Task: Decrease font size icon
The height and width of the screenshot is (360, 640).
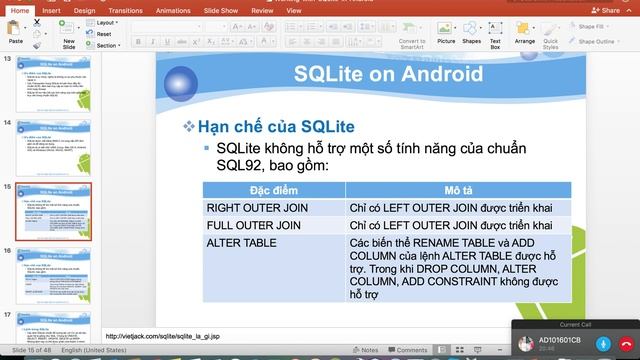Action: tap(251, 27)
